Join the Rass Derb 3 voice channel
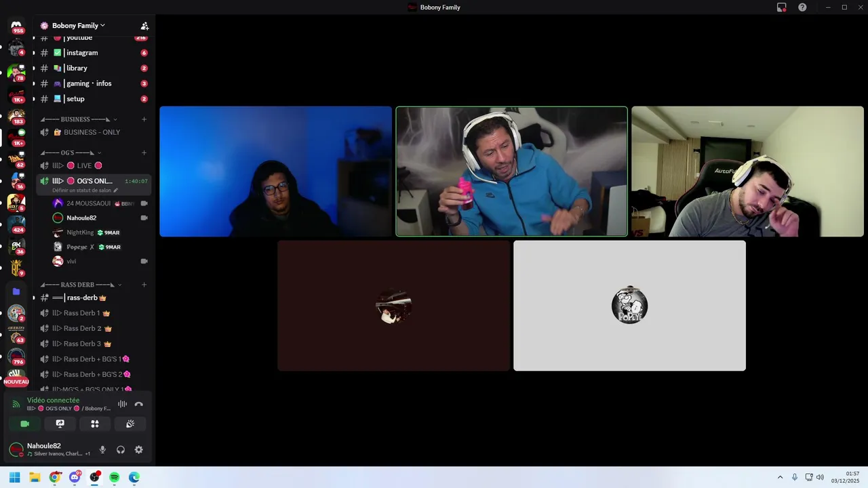Screen dimensions: 868x488 click(94, 344)
